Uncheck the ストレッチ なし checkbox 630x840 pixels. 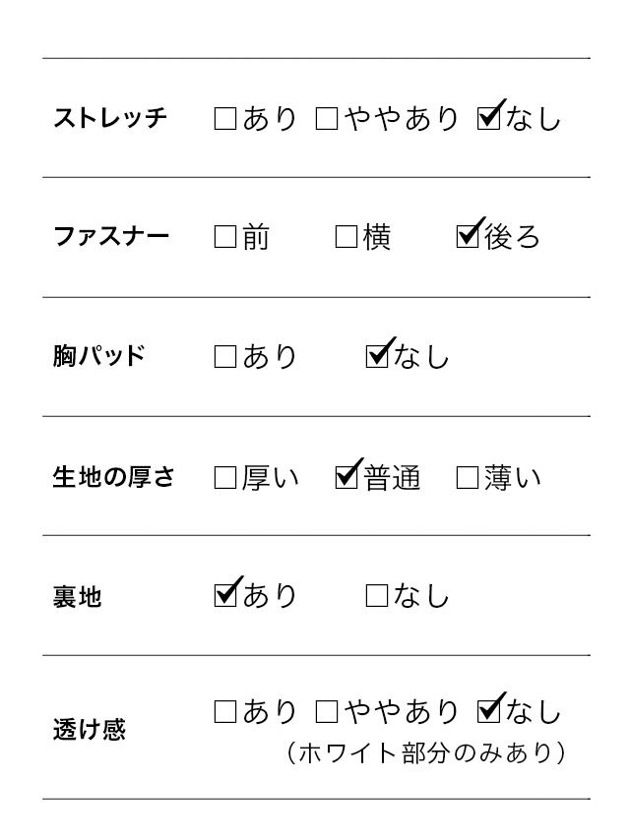[487, 119]
